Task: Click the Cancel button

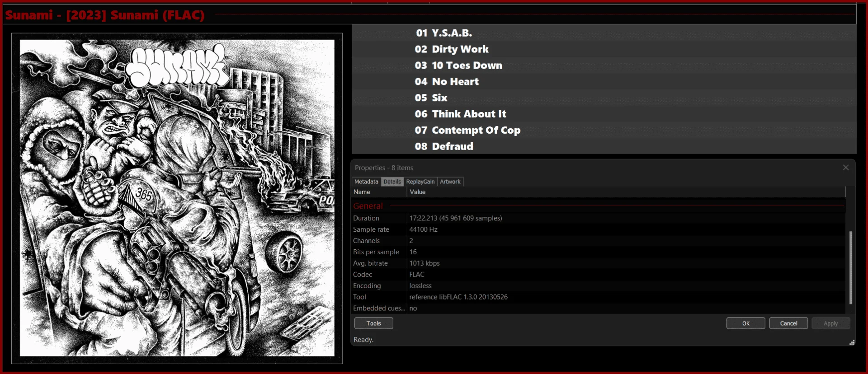Action: coord(788,323)
